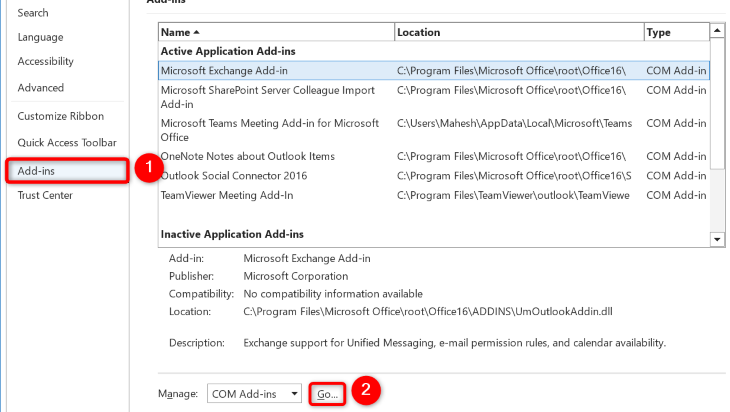
Task: Select Microsoft SharePoint Server Colleague Import Add-in
Action: click(434, 97)
